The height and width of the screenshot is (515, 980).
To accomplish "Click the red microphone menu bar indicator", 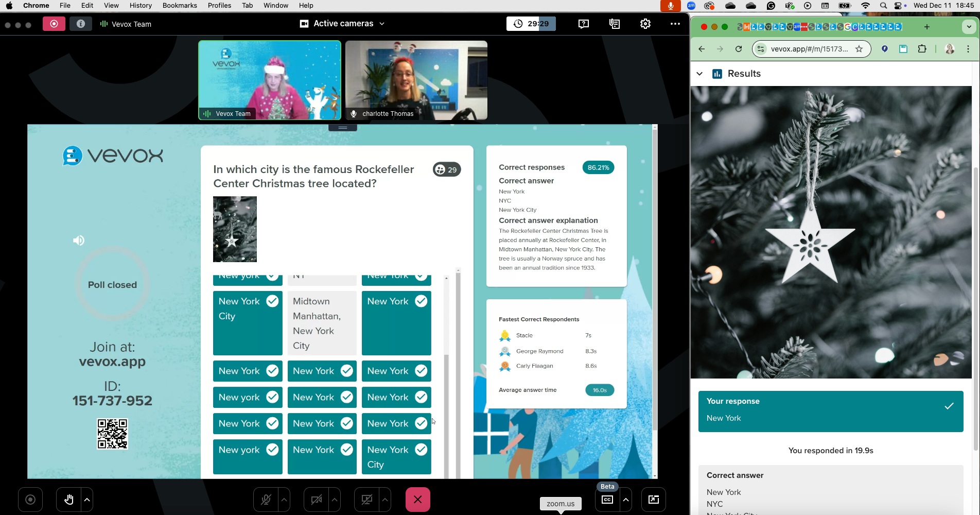I will pos(671,6).
